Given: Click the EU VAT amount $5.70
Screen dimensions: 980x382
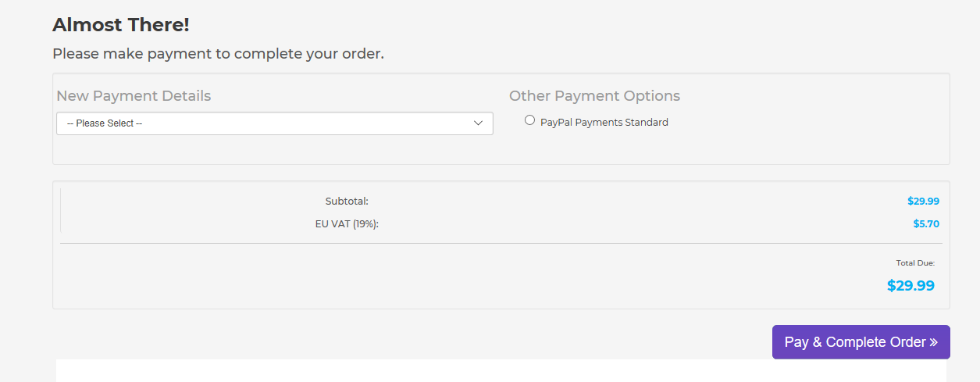Looking at the screenshot, I should pos(926,224).
